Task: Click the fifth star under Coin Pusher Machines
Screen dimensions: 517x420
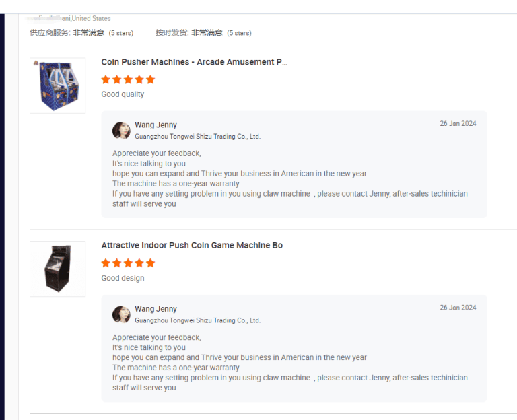Action: point(150,79)
